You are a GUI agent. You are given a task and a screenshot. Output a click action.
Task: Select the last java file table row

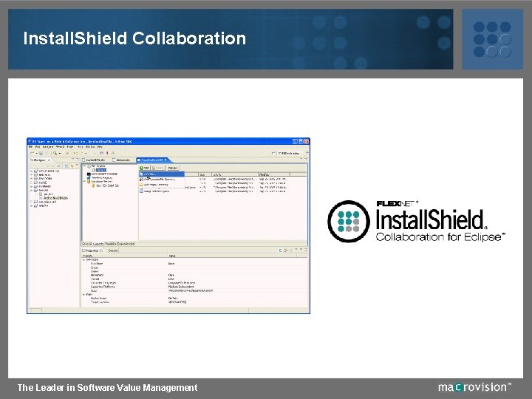pyautogui.click(x=222, y=191)
